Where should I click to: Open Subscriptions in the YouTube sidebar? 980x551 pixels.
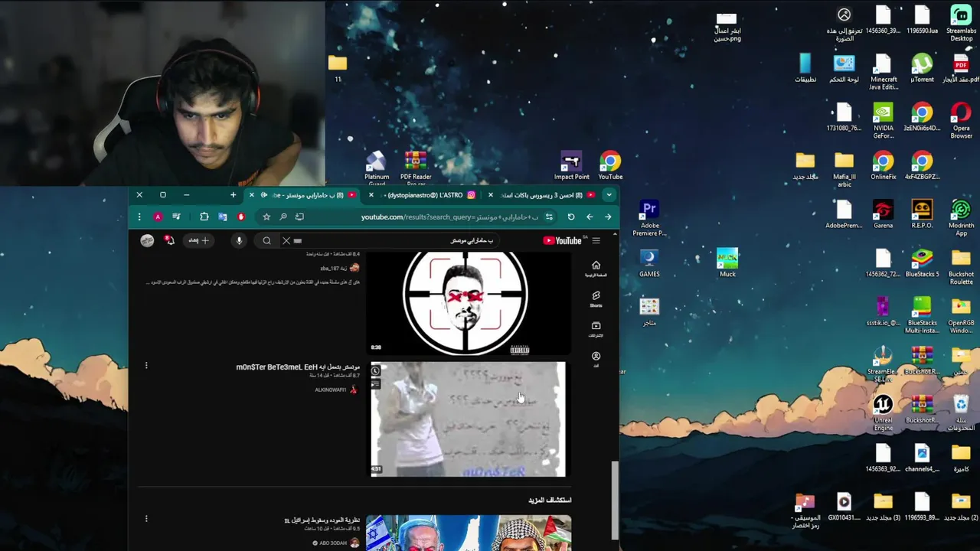click(596, 329)
